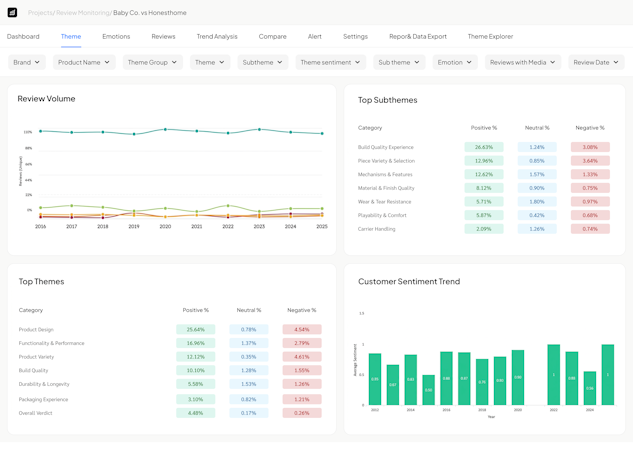Click Positive % header in Top Subthemes
The height and width of the screenshot is (450, 633).
(x=484, y=128)
